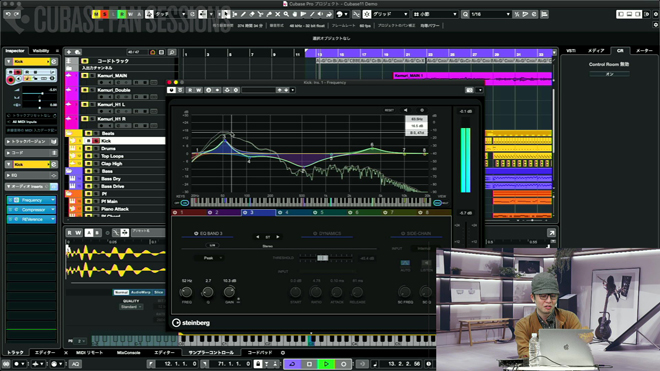This screenshot has height=371, width=660.
Task: Click the Undo arrow in the toolbar
Action: (x=8, y=14)
